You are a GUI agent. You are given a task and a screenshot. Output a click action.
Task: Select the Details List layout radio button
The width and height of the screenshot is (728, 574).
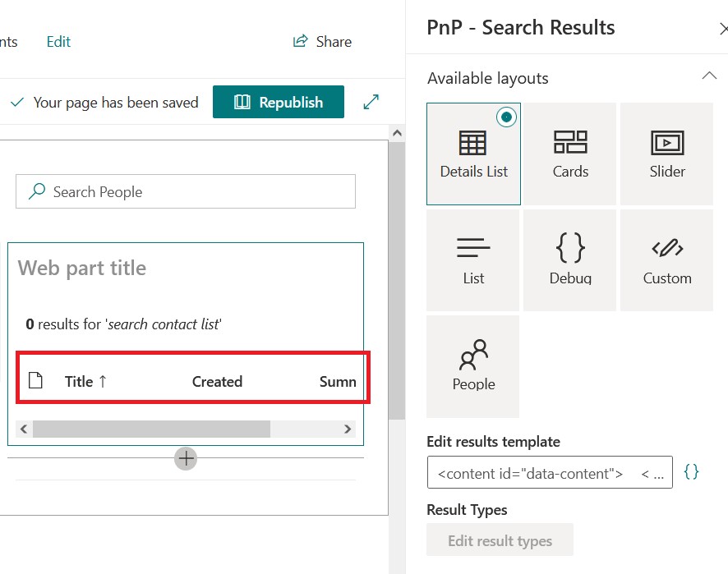point(506,117)
